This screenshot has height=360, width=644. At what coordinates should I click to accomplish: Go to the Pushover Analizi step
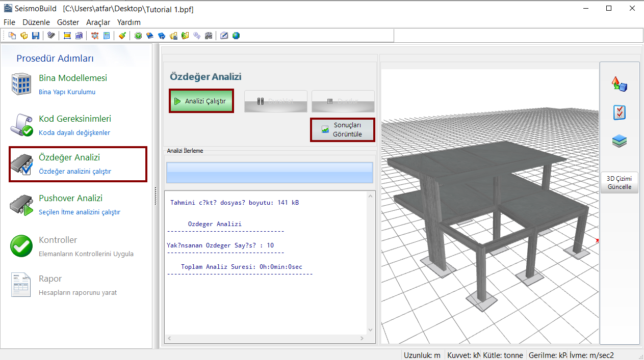pyautogui.click(x=70, y=199)
